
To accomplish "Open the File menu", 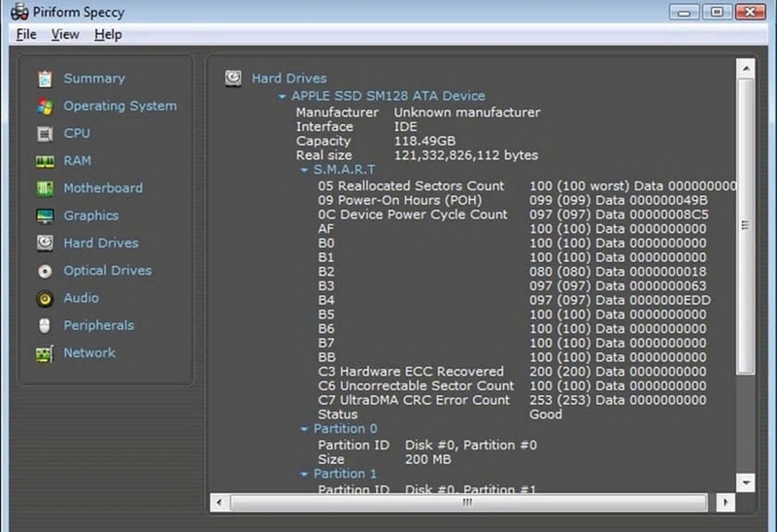I will pyautogui.click(x=26, y=35).
